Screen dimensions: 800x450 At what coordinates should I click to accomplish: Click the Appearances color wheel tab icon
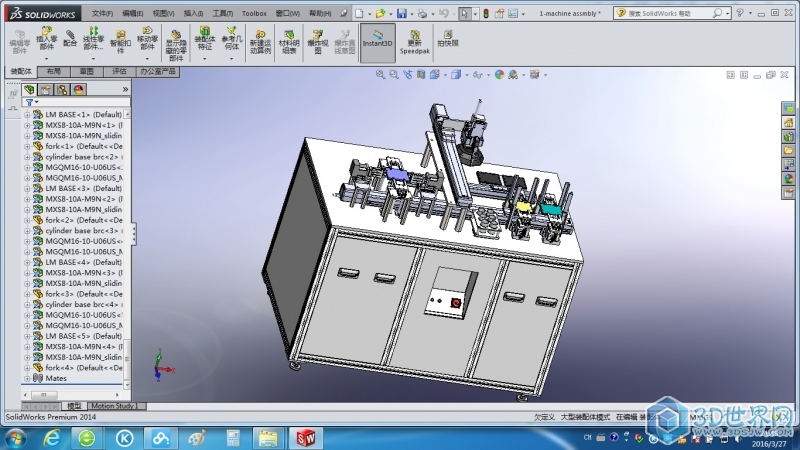(79, 89)
